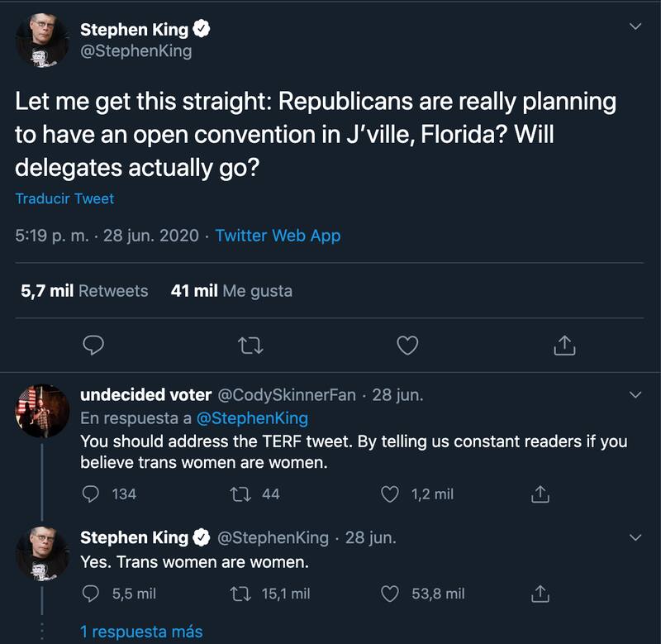Like undecided voter's reply
Screen dimensions: 661x644
tap(391, 494)
